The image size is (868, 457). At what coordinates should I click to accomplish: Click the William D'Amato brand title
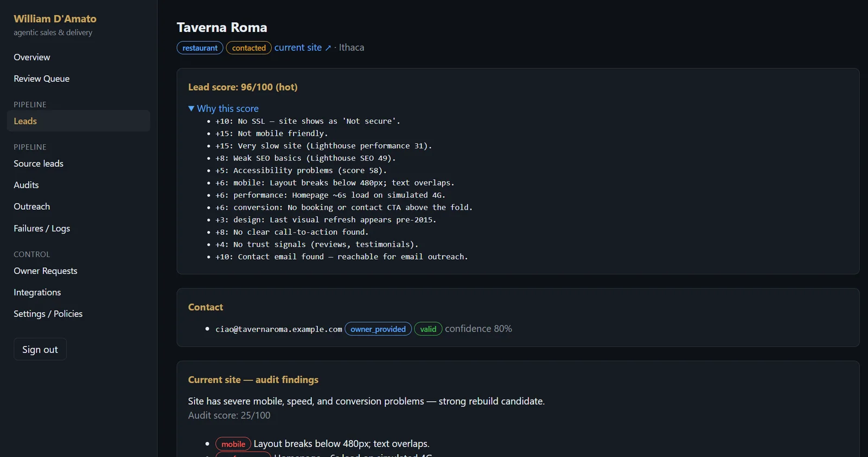[x=55, y=18]
